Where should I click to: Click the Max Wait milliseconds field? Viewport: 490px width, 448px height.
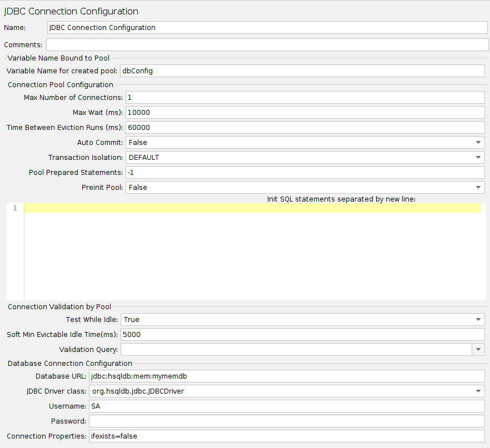pos(304,112)
